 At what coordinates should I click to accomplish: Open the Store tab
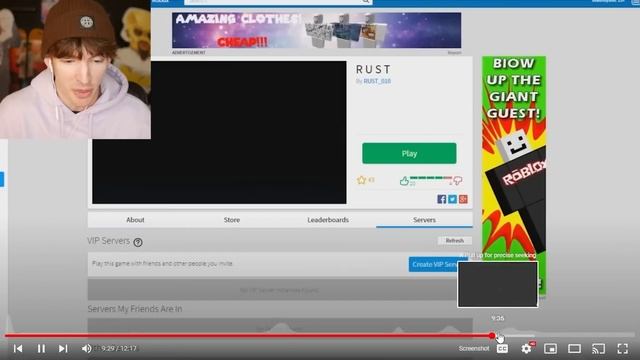[231, 220]
